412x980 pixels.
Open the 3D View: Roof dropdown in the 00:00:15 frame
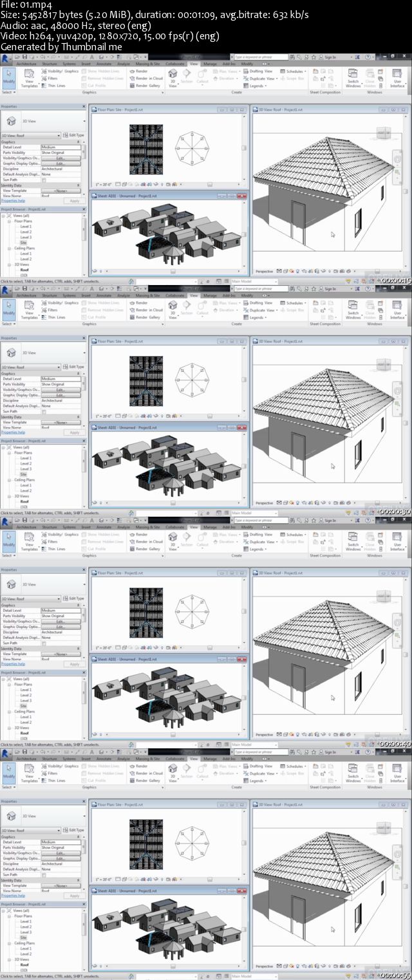[31, 135]
